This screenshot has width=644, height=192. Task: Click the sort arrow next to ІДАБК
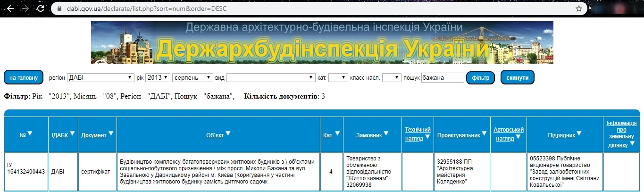click(72, 134)
